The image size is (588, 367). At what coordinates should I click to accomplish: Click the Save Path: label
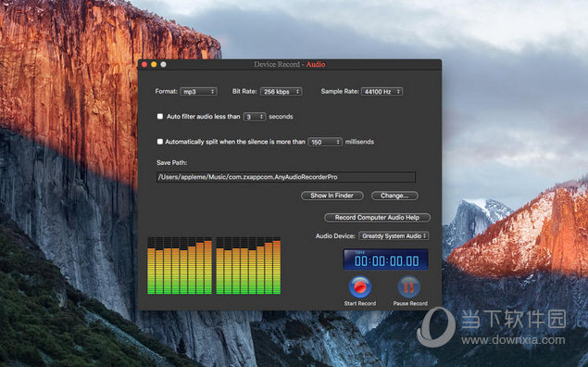click(171, 162)
